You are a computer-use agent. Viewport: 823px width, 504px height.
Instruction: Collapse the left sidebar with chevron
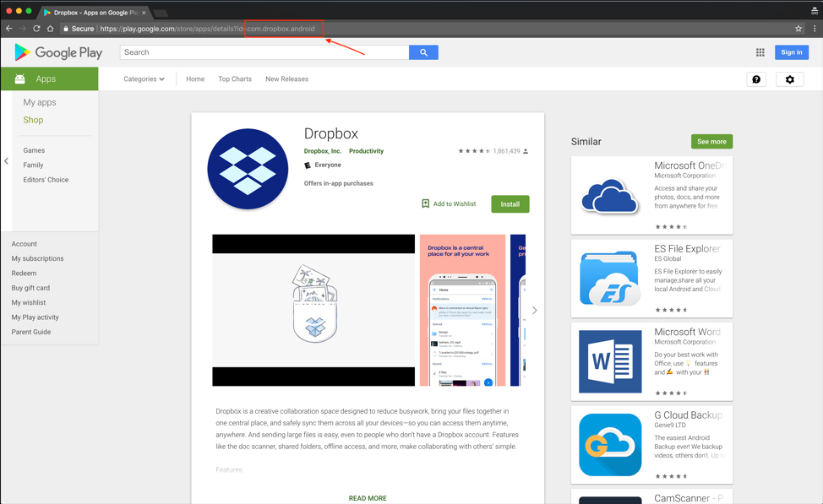pos(6,161)
